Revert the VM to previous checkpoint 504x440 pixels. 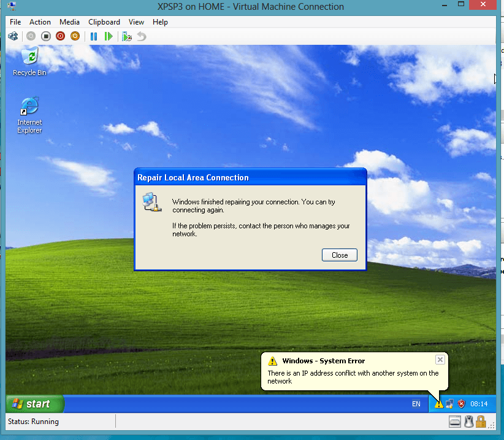coord(142,36)
